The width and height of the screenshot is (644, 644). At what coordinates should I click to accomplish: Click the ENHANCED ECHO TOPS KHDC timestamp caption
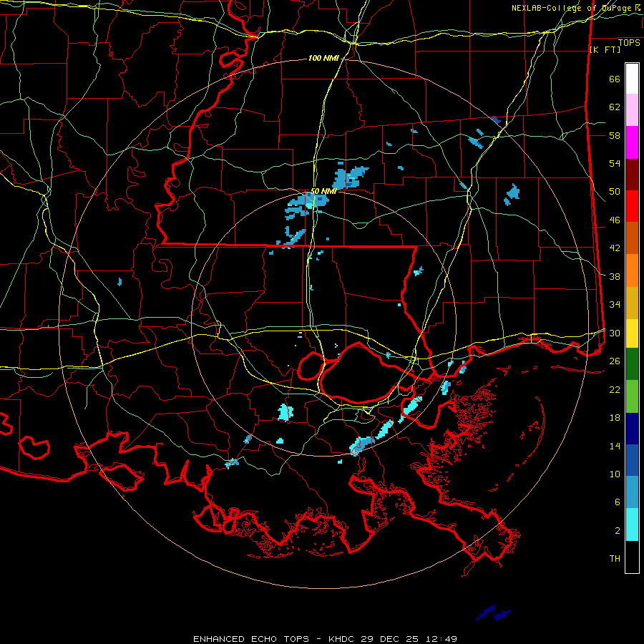pyautogui.click(x=325, y=639)
